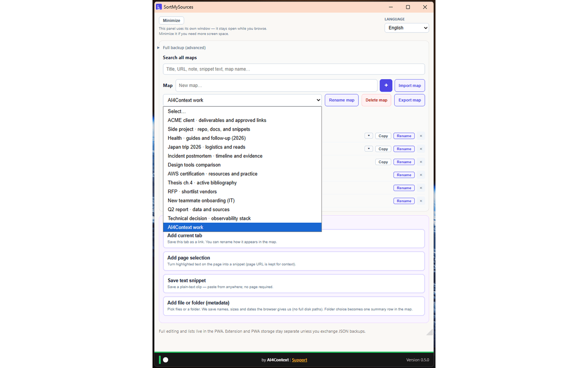Select the highlighted 'AI4Context work' list option

click(x=242, y=227)
